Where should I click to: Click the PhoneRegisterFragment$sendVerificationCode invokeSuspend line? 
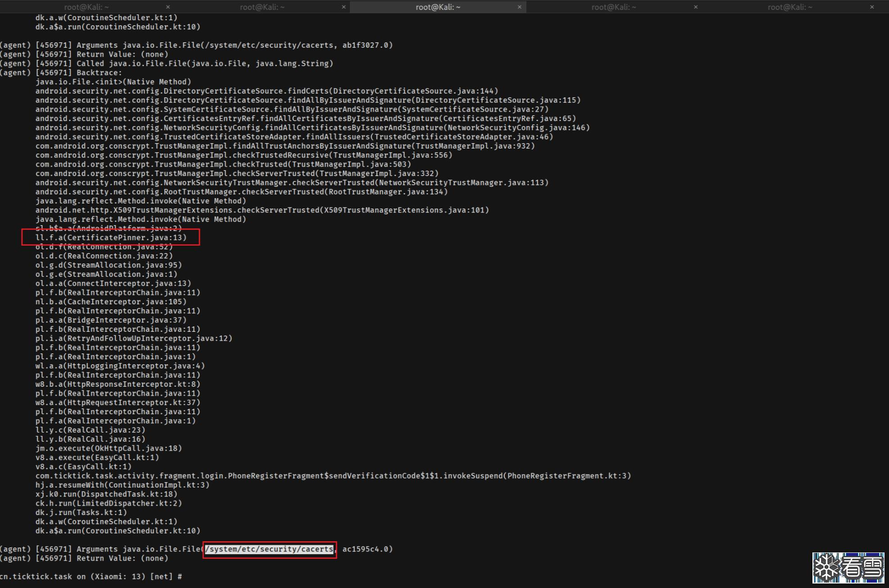point(333,475)
